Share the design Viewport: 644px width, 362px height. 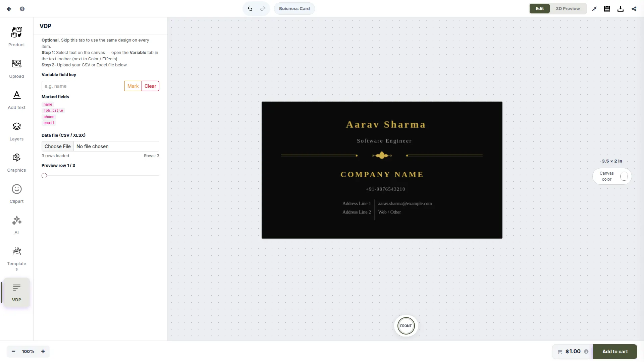click(634, 9)
